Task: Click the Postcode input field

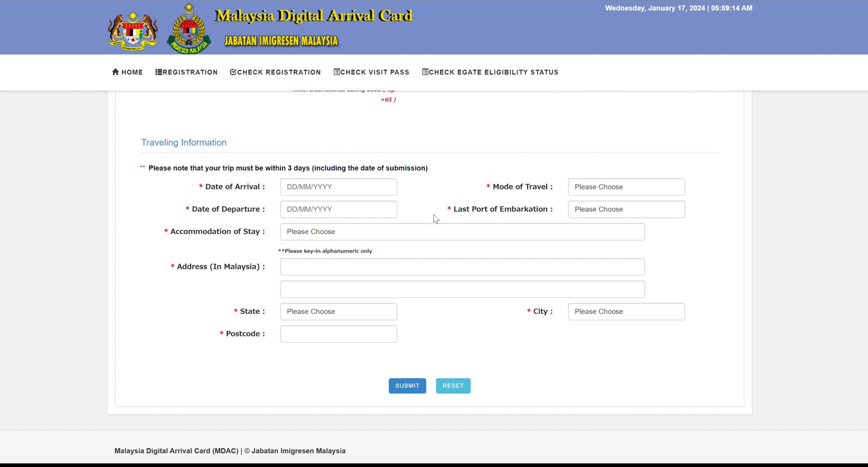Action: point(338,334)
